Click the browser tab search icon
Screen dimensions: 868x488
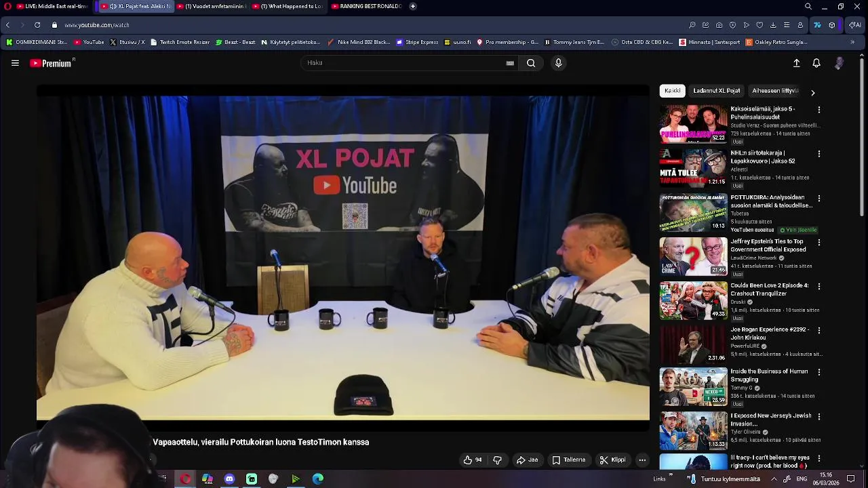click(x=808, y=6)
